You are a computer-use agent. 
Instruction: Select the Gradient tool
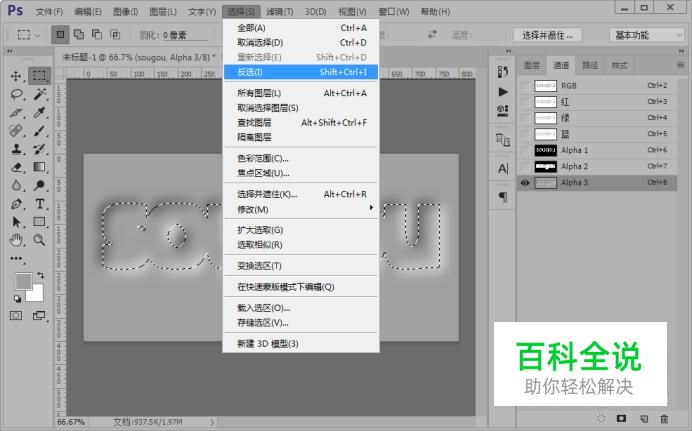40,167
